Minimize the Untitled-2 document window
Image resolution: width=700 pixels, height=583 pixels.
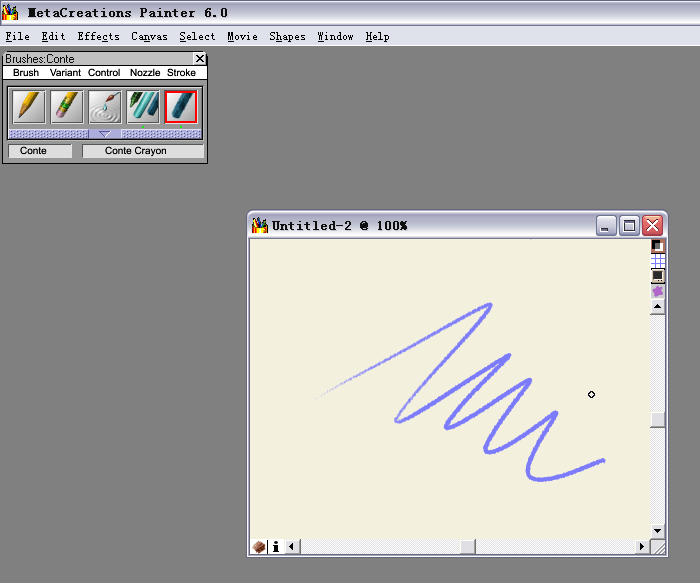click(606, 225)
